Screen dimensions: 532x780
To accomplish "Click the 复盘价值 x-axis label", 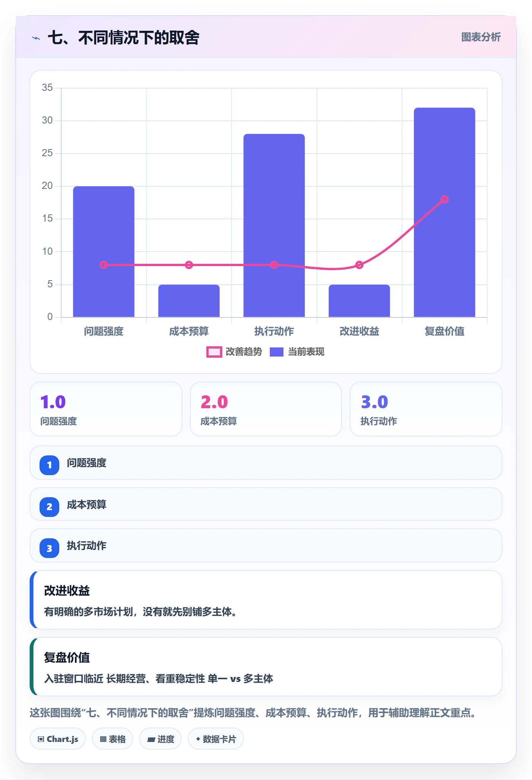I will click(x=444, y=331).
